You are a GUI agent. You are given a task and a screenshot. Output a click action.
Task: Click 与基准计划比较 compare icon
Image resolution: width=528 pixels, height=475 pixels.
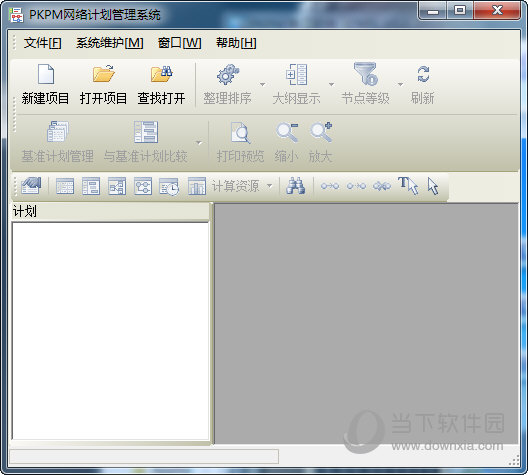[146, 132]
